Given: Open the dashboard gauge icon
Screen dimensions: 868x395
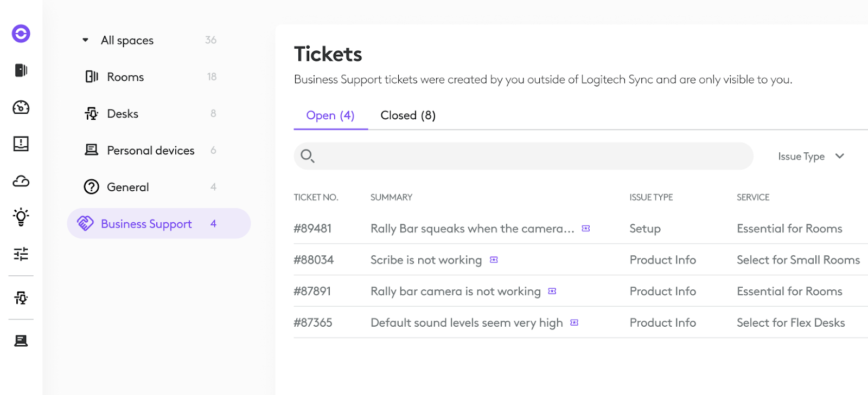Looking at the screenshot, I should [x=21, y=107].
